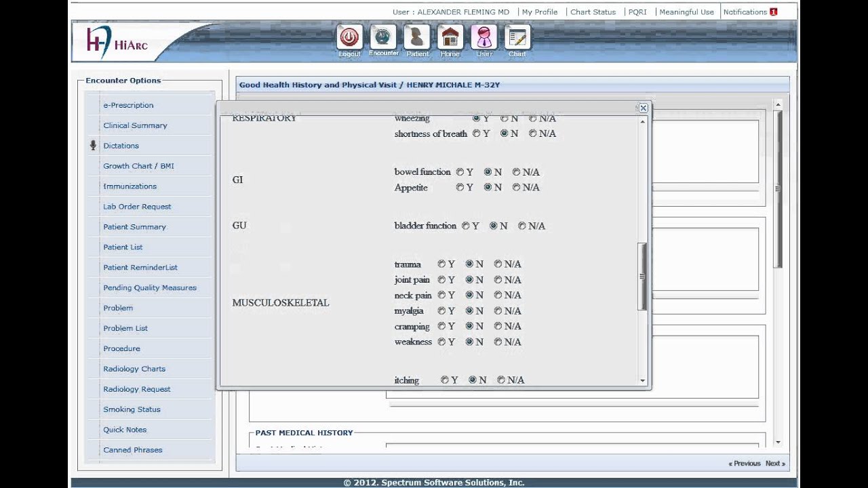
Task: Click popup scrollbar up arrow
Action: 643,121
